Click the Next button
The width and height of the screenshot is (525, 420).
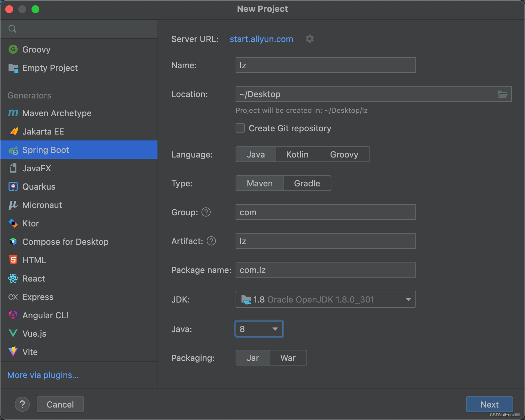pos(489,404)
